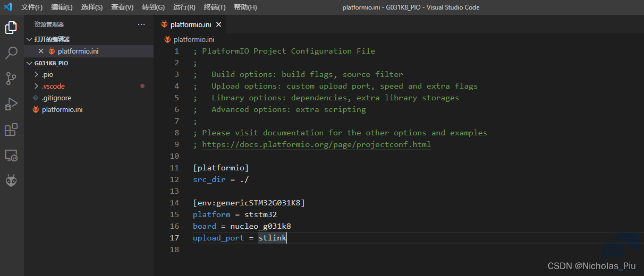Open the 运行(R) menu
This screenshot has height=276, width=644.
(184, 7)
